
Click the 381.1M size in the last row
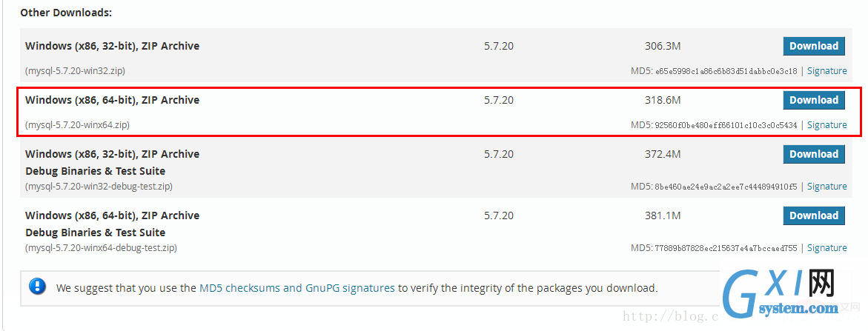663,215
